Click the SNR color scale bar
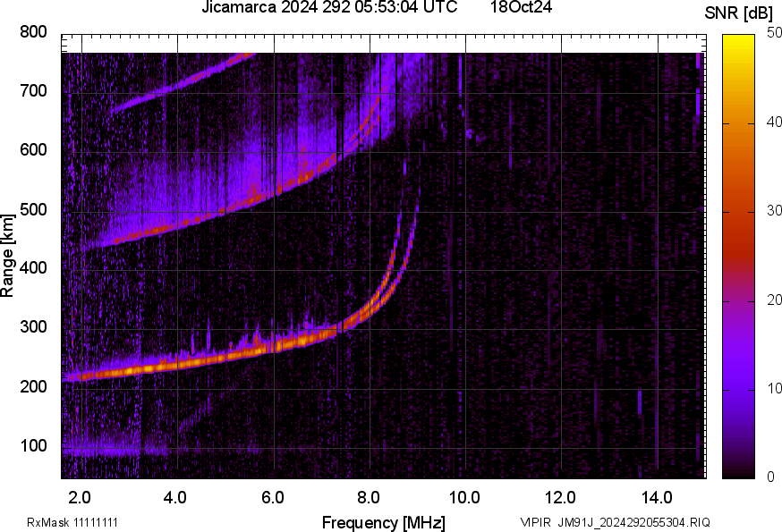782x532 pixels. [739, 257]
